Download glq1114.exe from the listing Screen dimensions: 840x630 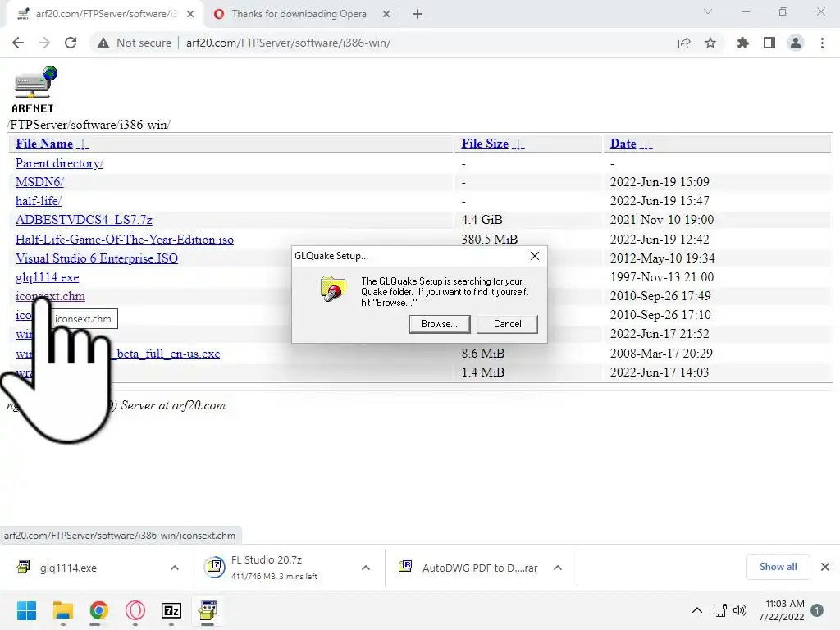(47, 277)
